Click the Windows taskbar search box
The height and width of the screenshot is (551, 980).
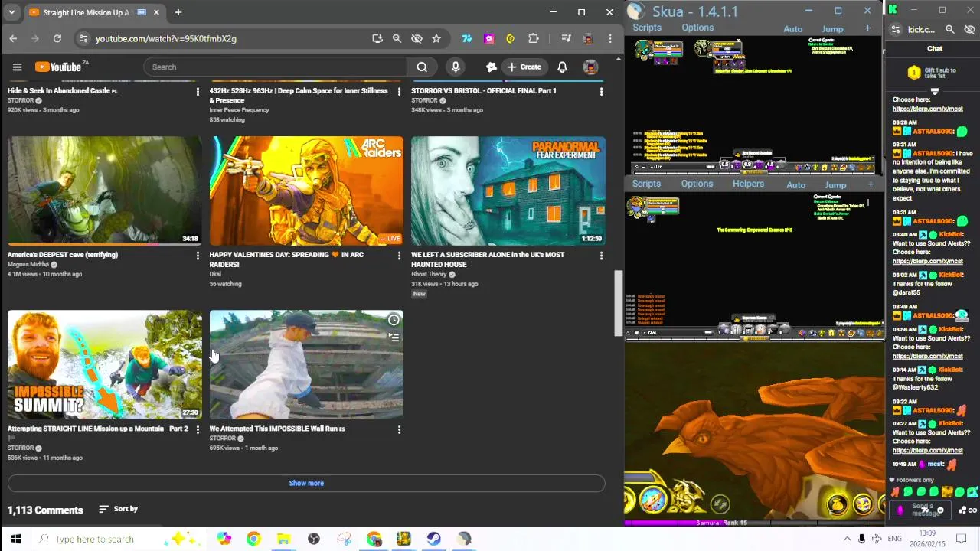(x=119, y=539)
